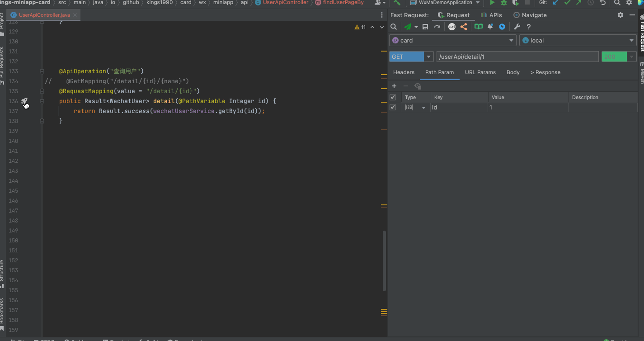
Task: Click the orange share icon
Action: point(464,27)
